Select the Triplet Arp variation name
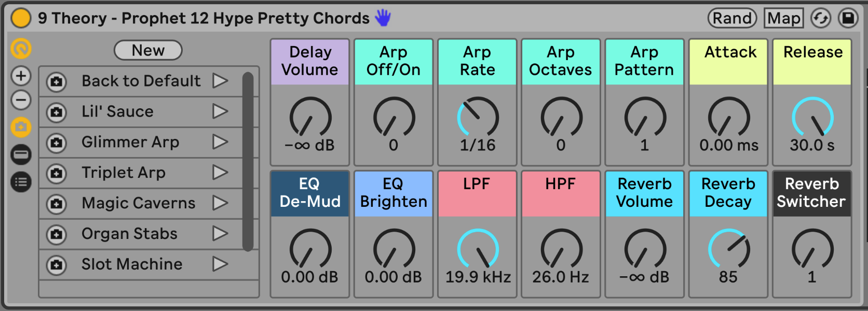This screenshot has height=311, width=868. (124, 173)
